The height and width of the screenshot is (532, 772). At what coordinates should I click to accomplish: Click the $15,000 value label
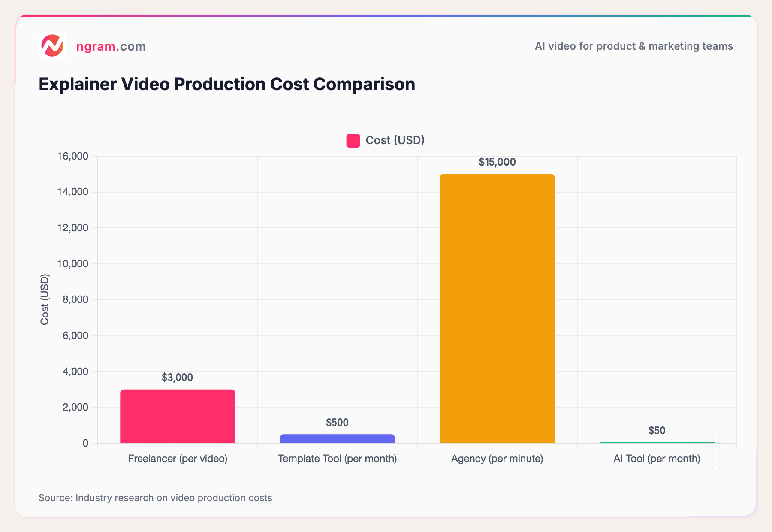pos(497,162)
